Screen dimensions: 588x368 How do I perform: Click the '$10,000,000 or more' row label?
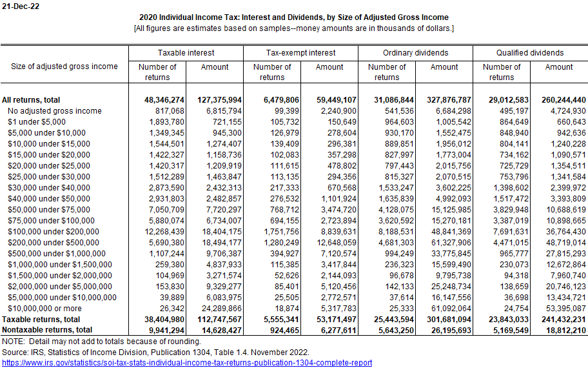pos(43,309)
